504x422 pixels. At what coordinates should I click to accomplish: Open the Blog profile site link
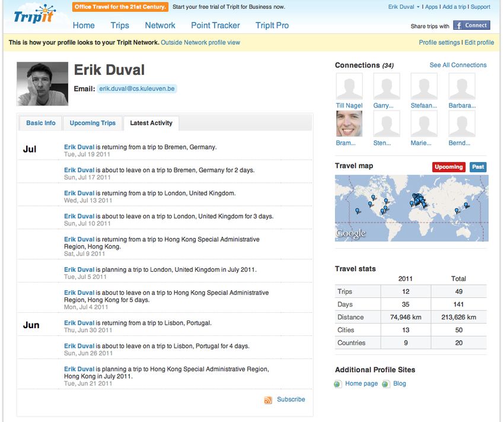coord(400,384)
